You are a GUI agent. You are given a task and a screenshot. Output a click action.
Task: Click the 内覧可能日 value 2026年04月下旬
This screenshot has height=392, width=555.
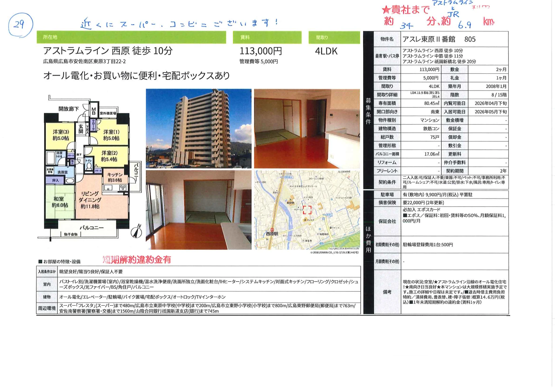coord(491,103)
